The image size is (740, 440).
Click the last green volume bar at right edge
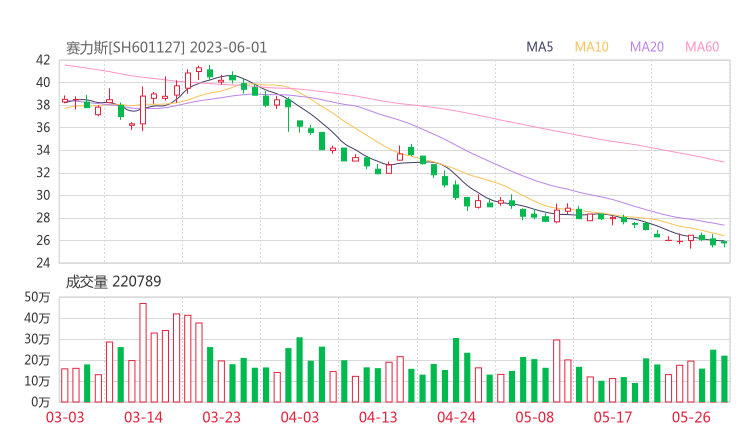(x=724, y=379)
